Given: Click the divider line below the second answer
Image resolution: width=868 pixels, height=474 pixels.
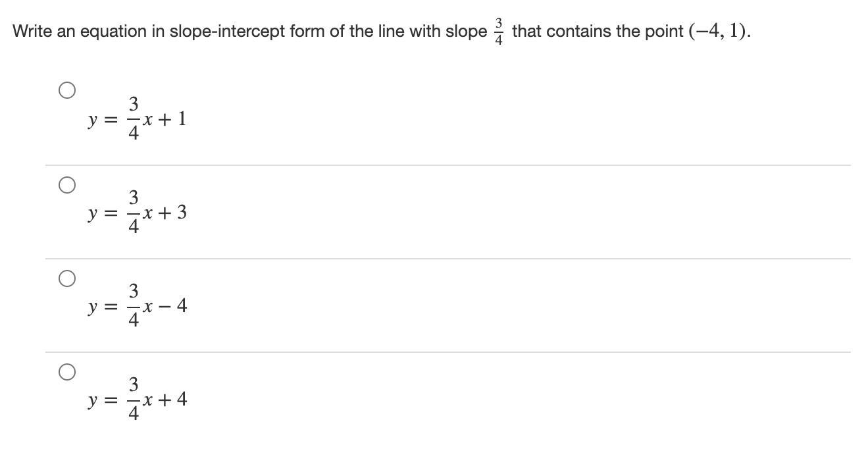Looking at the screenshot, I should (x=447, y=259).
